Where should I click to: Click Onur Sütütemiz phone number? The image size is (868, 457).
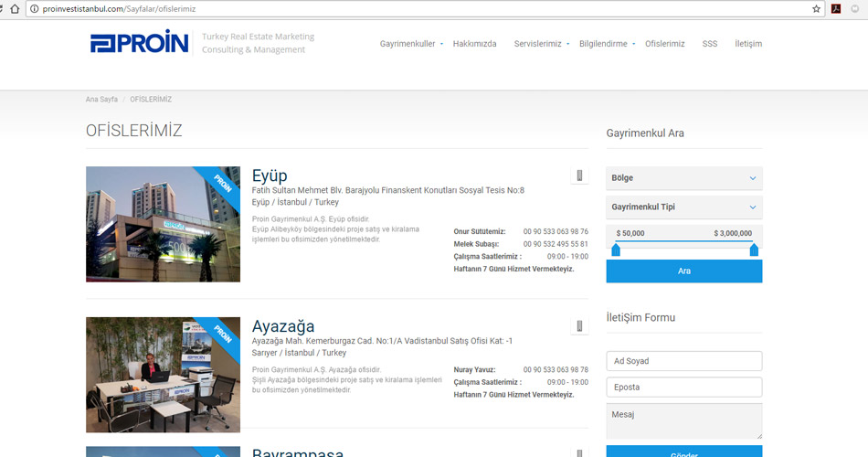[556, 231]
